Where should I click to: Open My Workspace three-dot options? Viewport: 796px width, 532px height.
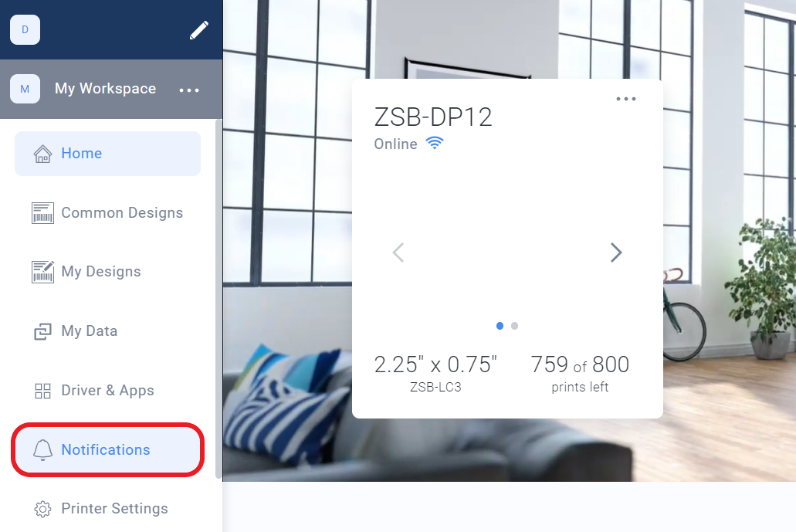tap(189, 90)
